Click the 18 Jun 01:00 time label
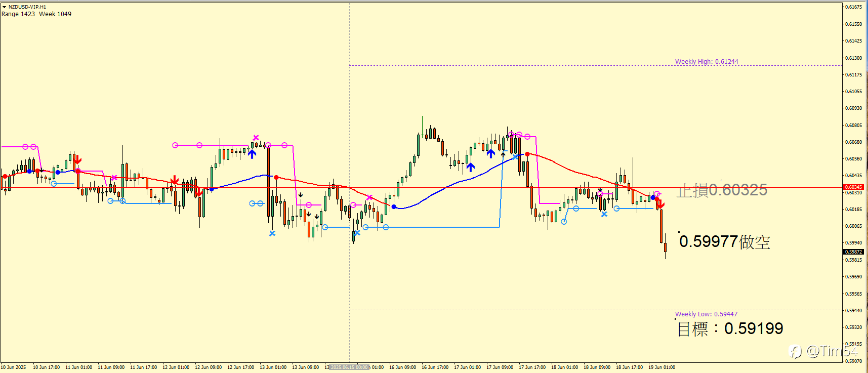The image size is (868, 373). pos(564,367)
